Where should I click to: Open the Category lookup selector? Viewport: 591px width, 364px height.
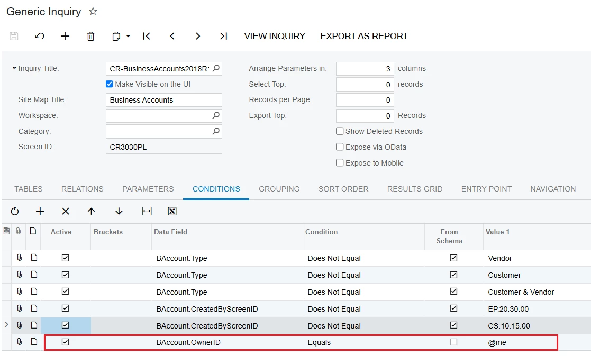(216, 131)
